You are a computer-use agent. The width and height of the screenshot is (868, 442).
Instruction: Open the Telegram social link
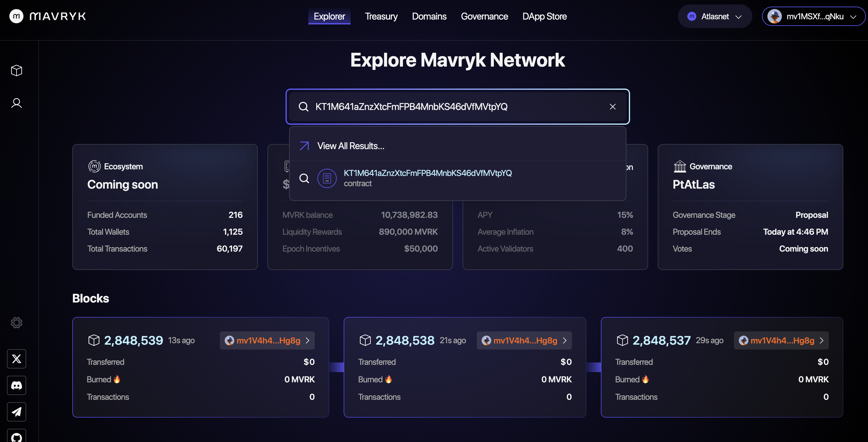click(17, 412)
